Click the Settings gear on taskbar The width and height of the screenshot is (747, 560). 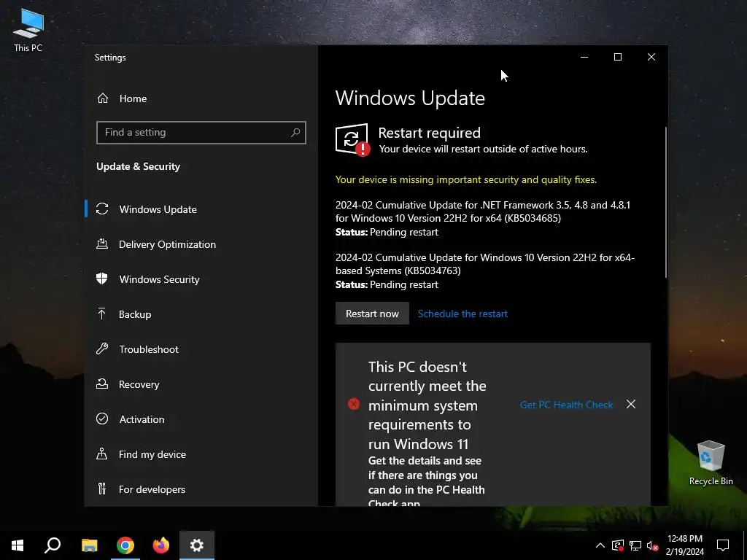(x=197, y=545)
